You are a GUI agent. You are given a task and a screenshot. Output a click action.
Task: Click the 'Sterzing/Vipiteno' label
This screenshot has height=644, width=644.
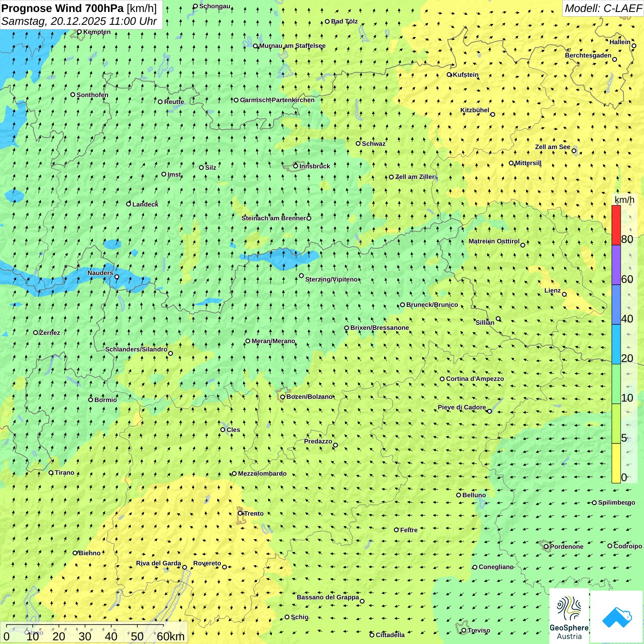coord(332,279)
